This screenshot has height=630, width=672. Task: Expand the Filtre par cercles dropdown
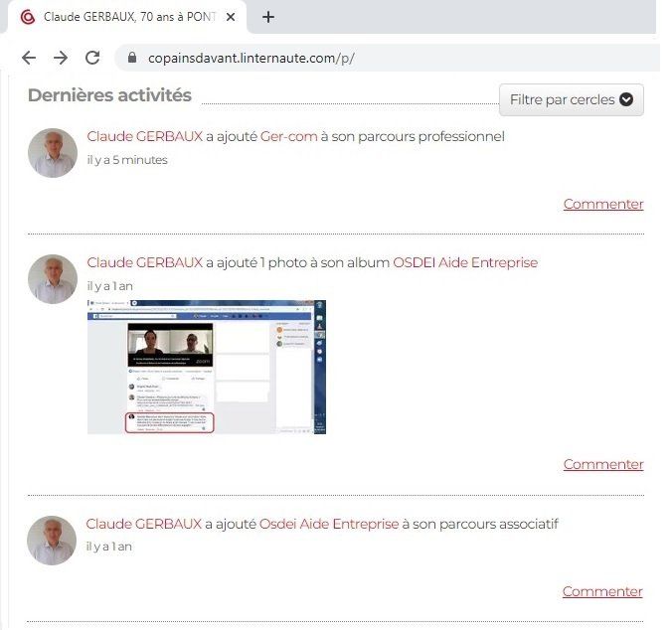pyautogui.click(x=572, y=99)
